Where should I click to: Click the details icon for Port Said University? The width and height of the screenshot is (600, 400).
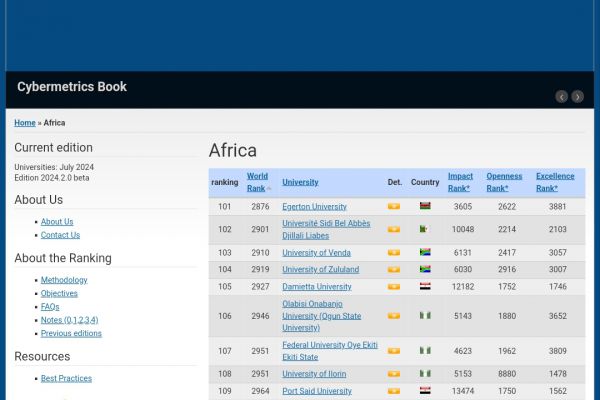click(394, 391)
